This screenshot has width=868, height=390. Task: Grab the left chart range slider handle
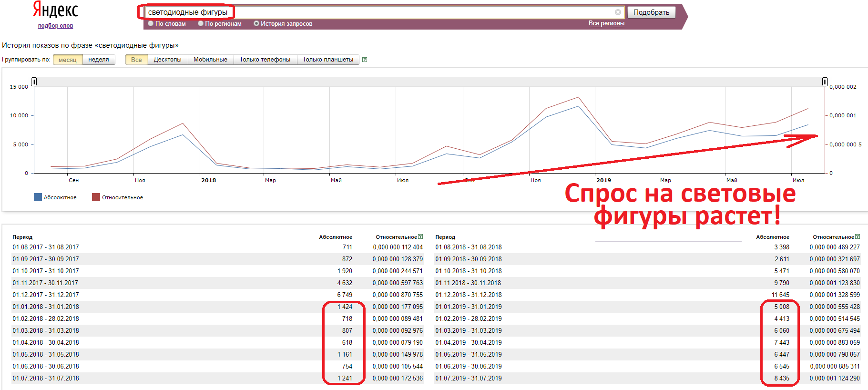pos(34,82)
